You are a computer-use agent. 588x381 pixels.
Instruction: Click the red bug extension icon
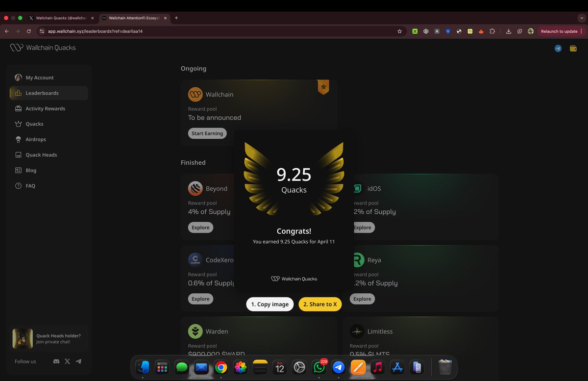click(x=481, y=31)
